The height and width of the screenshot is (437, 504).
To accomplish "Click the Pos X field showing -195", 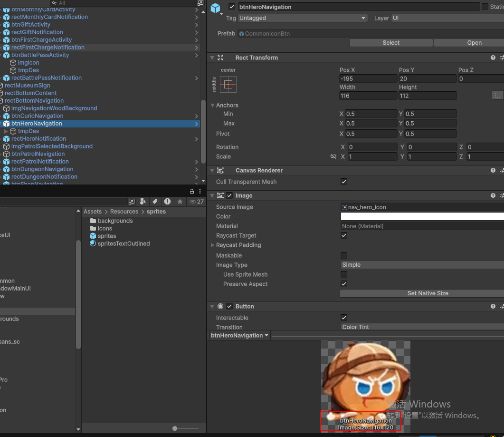I will point(368,78).
